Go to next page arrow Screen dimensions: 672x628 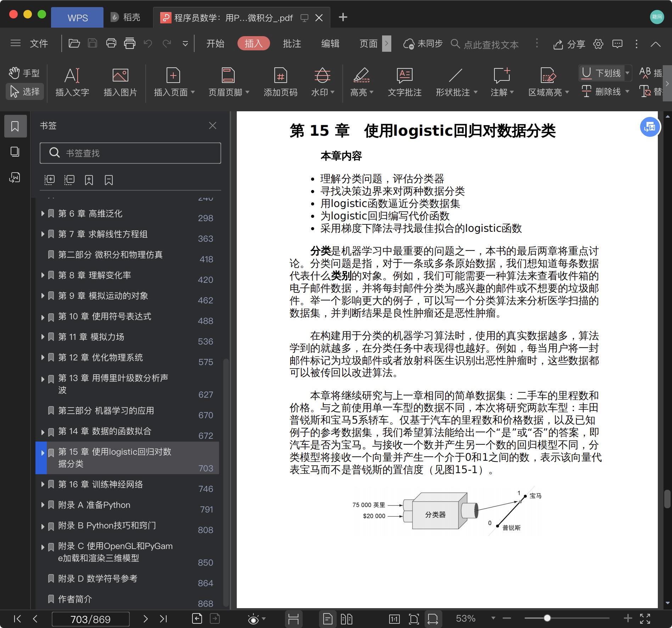[145, 619]
